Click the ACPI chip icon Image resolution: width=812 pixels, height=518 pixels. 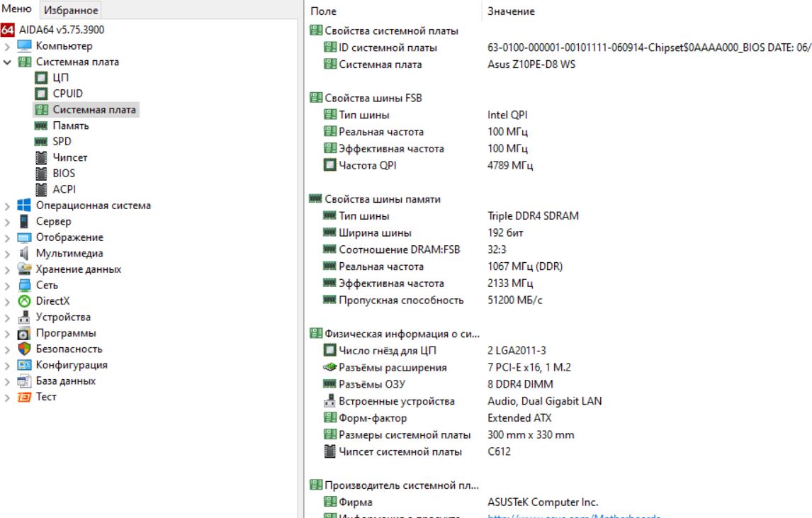[x=41, y=190]
